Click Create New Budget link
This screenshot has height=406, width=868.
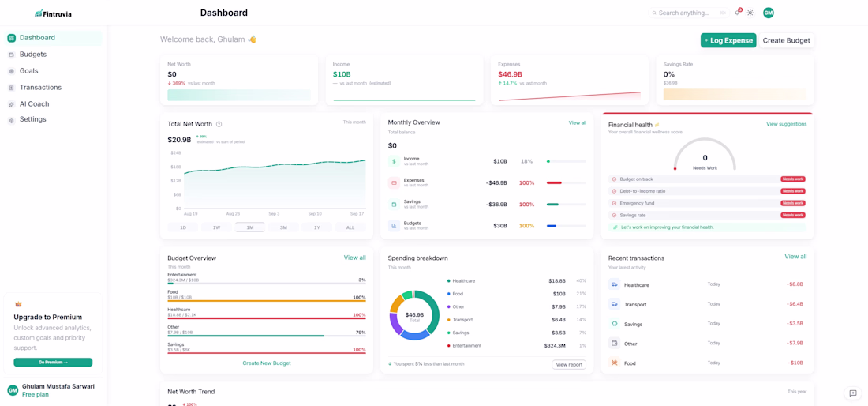[267, 363]
